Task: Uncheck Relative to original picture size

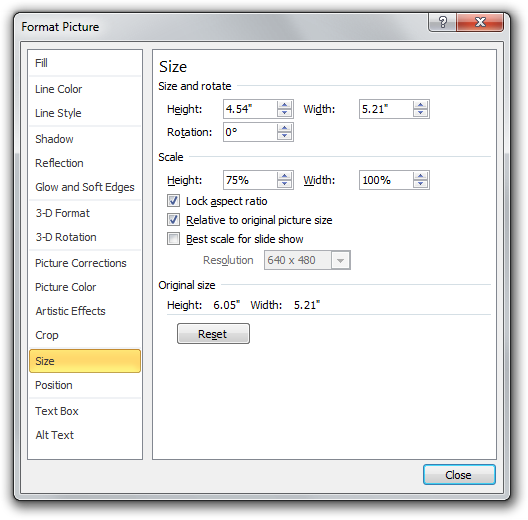Action: (173, 220)
